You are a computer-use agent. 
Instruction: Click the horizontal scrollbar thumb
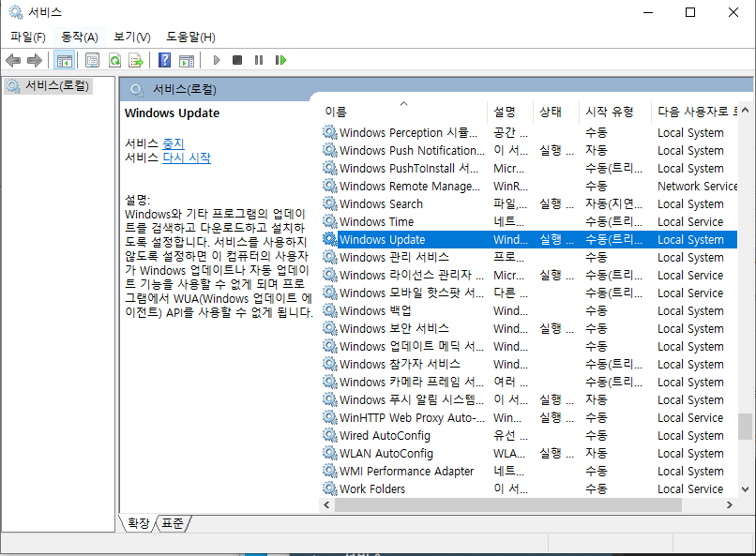click(x=508, y=505)
